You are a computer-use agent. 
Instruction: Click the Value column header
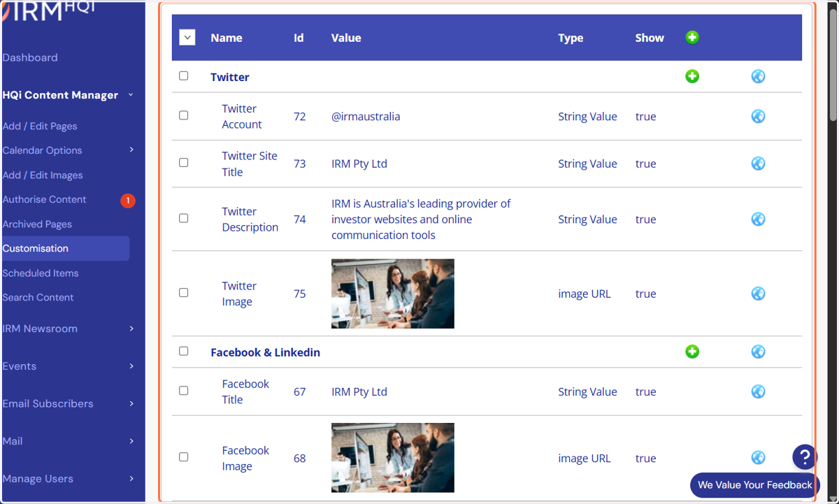coord(346,38)
